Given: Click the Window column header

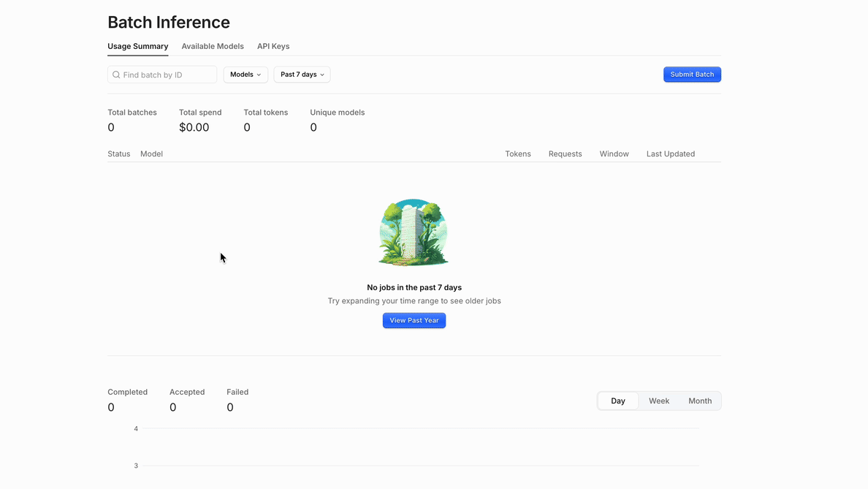Looking at the screenshot, I should pyautogui.click(x=614, y=154).
